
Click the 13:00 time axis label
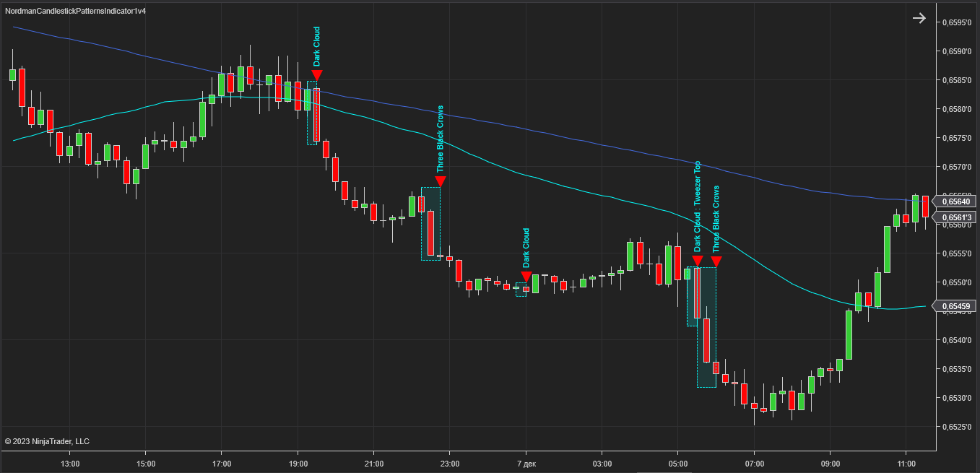(x=70, y=464)
